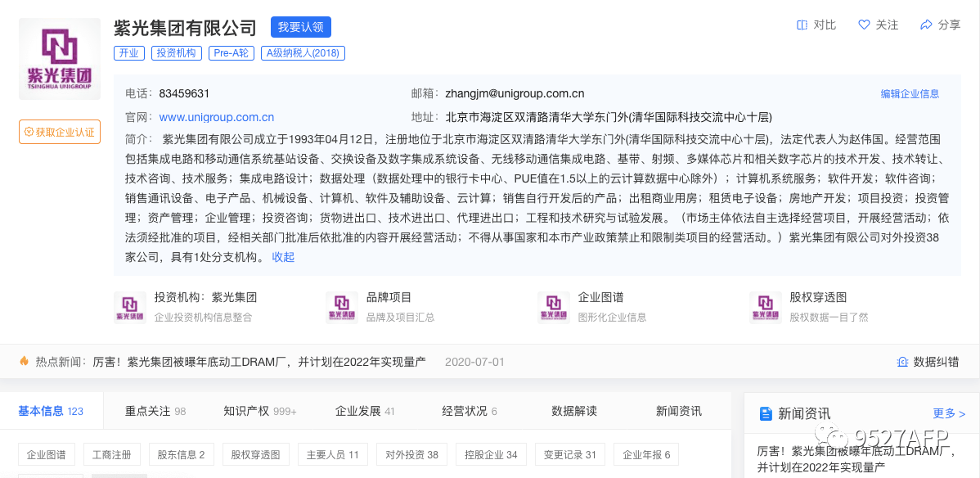
Task: Click the 对外投资 38 button
Action: pos(411,455)
